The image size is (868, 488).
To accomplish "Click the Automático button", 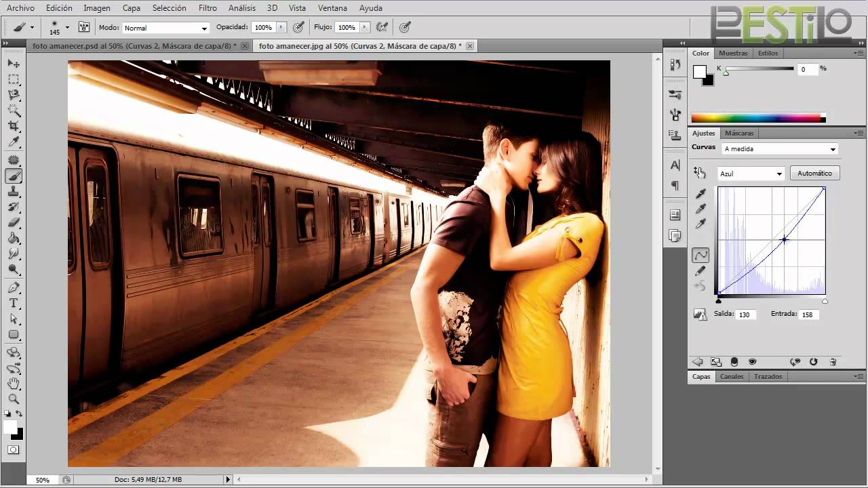I will [x=814, y=174].
